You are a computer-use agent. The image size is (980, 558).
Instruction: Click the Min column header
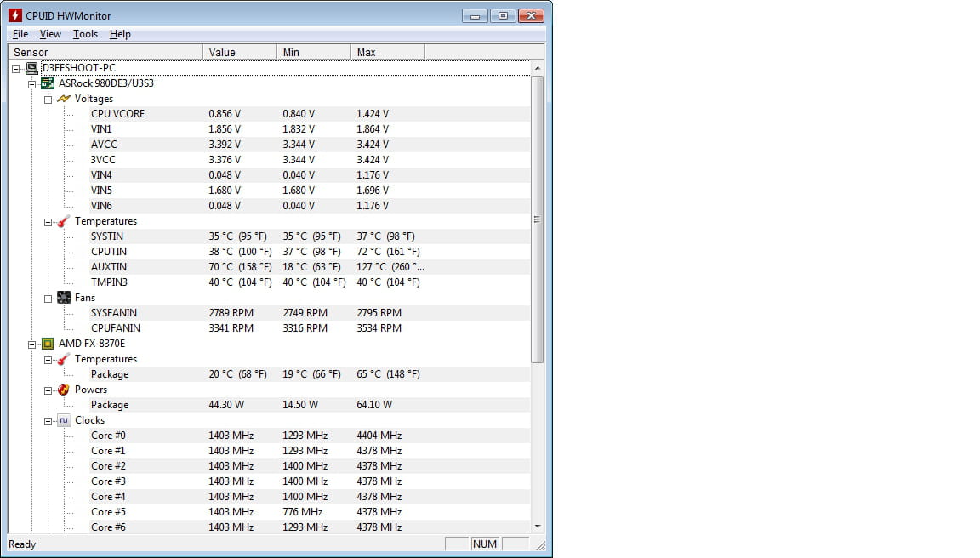tap(314, 53)
